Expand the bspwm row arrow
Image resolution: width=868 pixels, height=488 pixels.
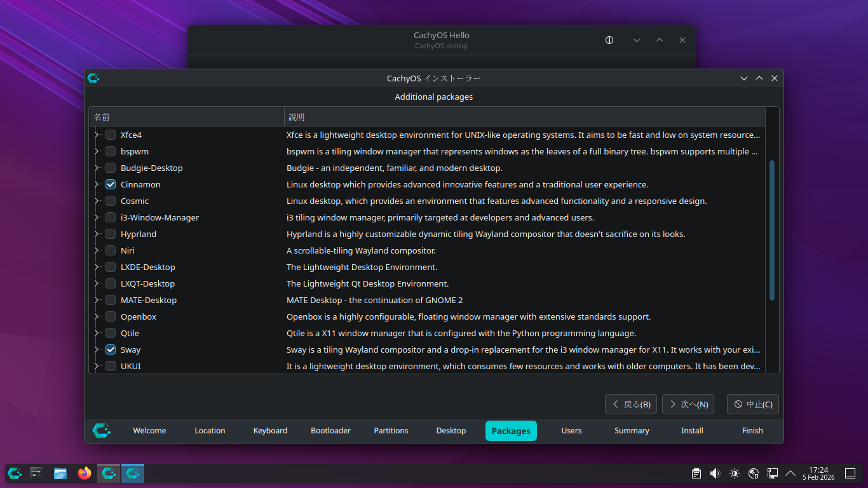pos(97,151)
